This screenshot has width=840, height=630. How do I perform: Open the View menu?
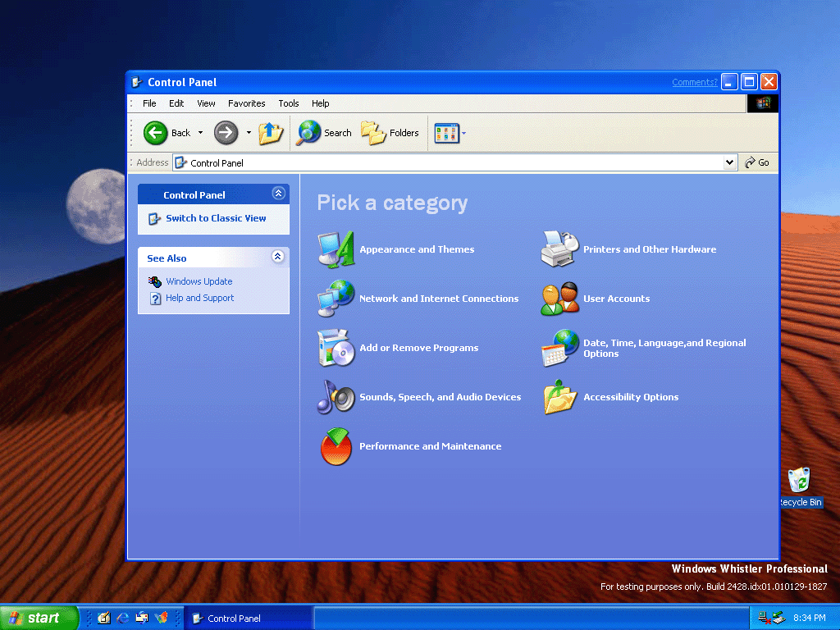pyautogui.click(x=206, y=103)
